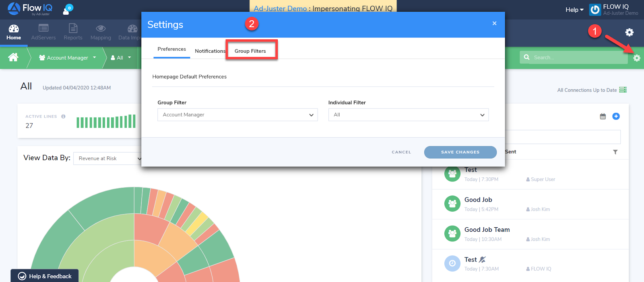Click the muted bell icon next to Test
The width and height of the screenshot is (644, 282).
click(483, 259)
